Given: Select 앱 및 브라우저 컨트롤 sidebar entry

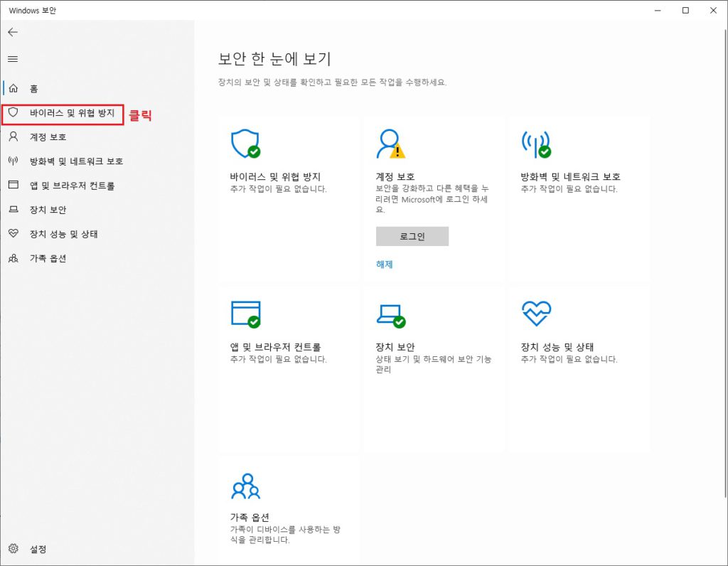Looking at the screenshot, I should point(72,186).
